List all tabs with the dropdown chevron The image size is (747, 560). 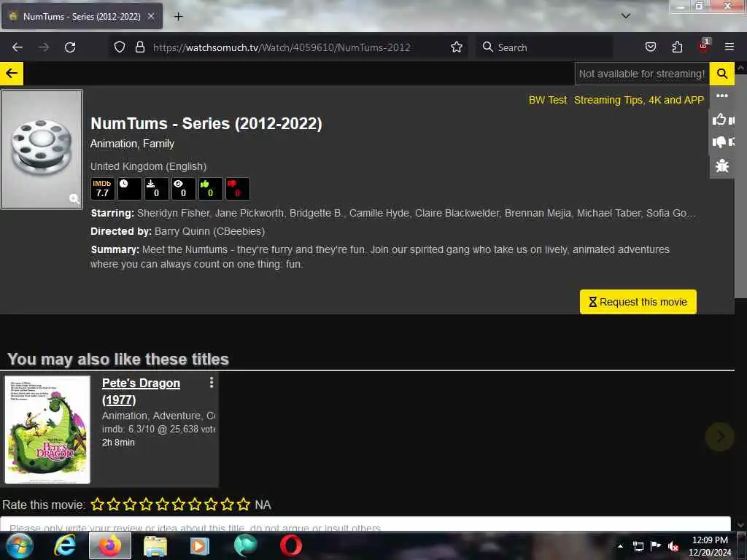tap(625, 16)
